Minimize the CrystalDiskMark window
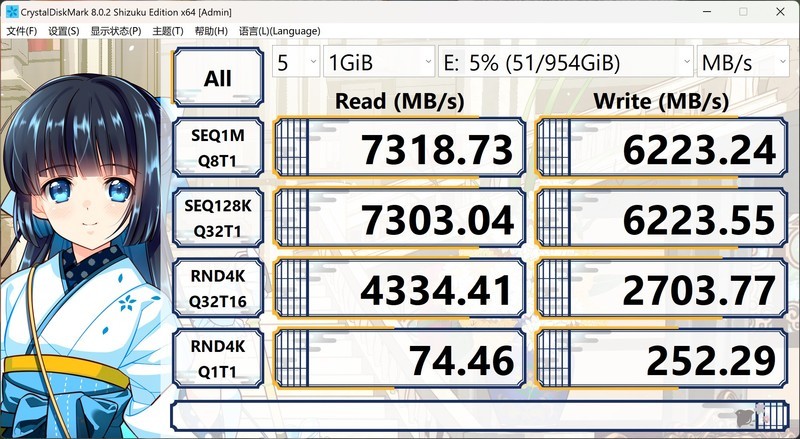The width and height of the screenshot is (800, 439). click(x=707, y=11)
